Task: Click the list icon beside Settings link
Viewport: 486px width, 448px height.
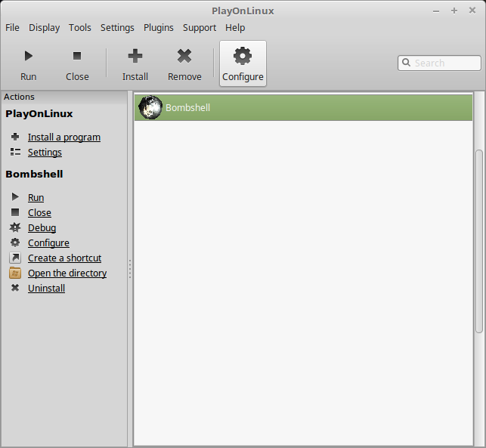Action: coord(15,152)
